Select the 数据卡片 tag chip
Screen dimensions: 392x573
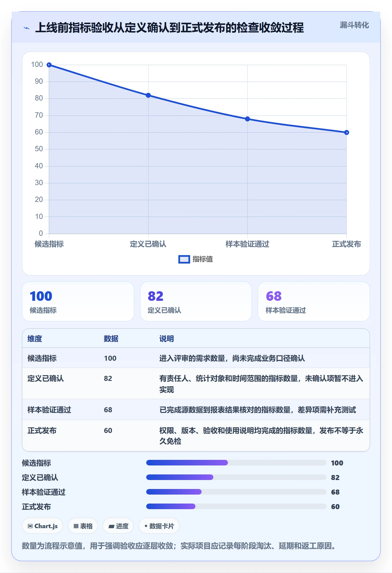159,526
